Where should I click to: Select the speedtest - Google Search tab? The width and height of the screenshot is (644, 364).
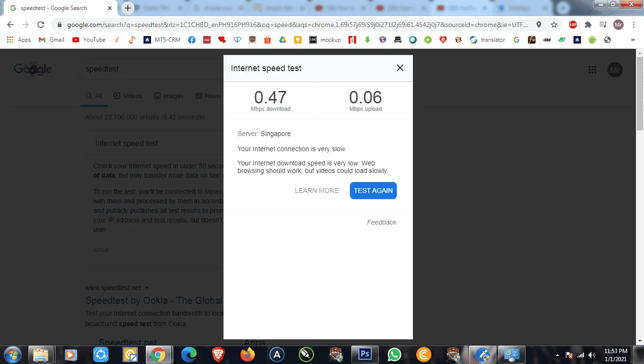coord(60,8)
